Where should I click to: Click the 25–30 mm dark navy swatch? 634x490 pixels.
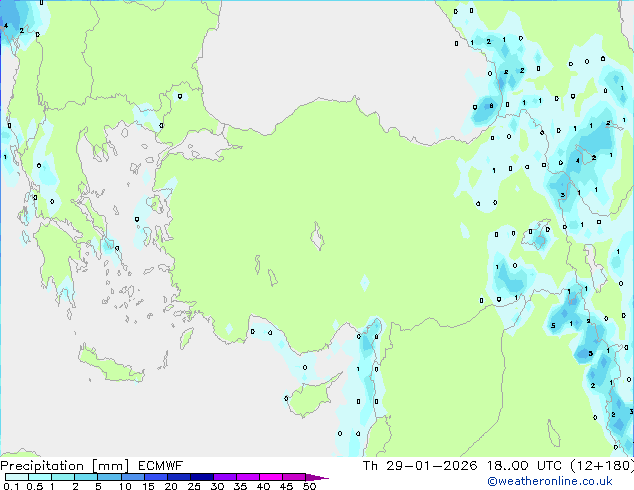point(201,477)
